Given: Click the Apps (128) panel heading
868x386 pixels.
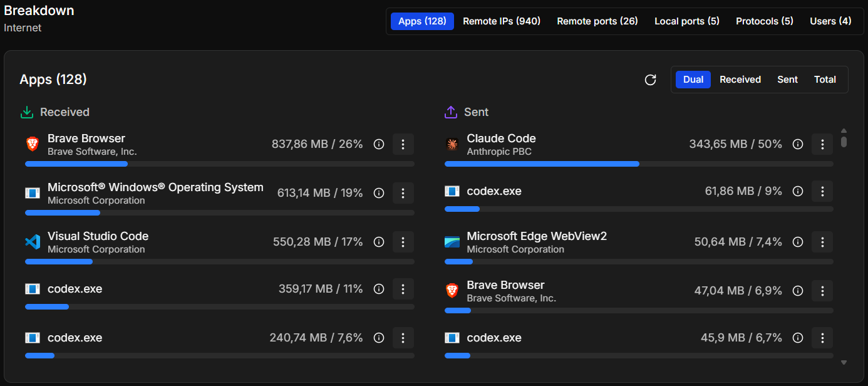Looking at the screenshot, I should click(x=53, y=80).
